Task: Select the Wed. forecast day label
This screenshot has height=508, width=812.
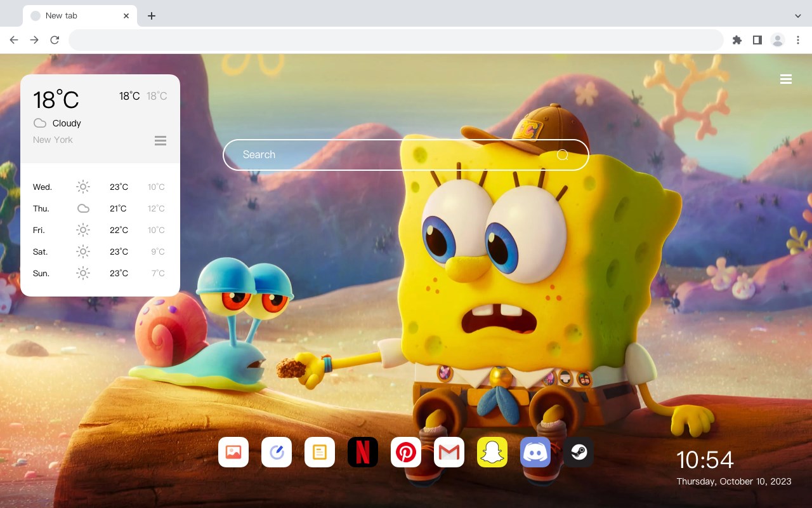Action: (43, 187)
